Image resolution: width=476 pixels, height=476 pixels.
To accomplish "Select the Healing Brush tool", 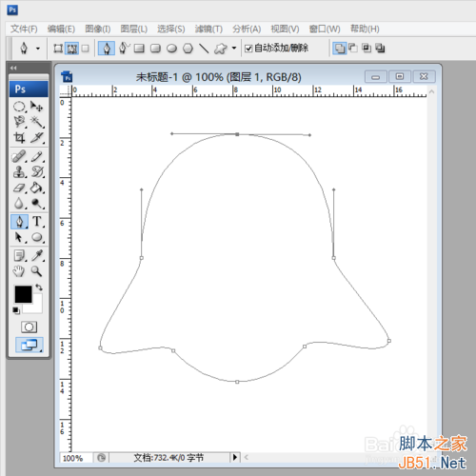I will 19,156.
